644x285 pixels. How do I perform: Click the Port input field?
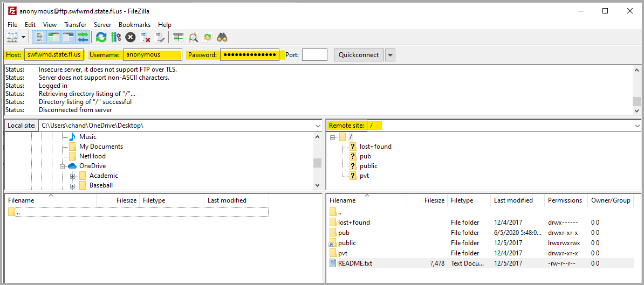click(x=314, y=55)
